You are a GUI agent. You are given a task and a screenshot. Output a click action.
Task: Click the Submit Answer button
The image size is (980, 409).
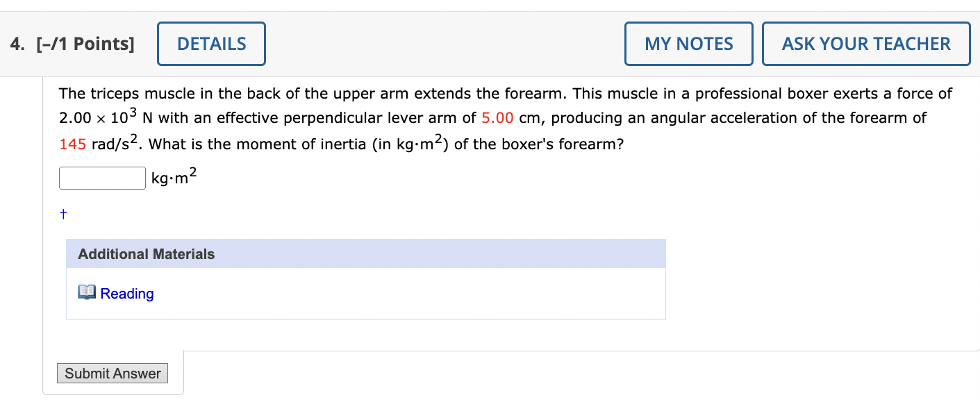(112, 373)
